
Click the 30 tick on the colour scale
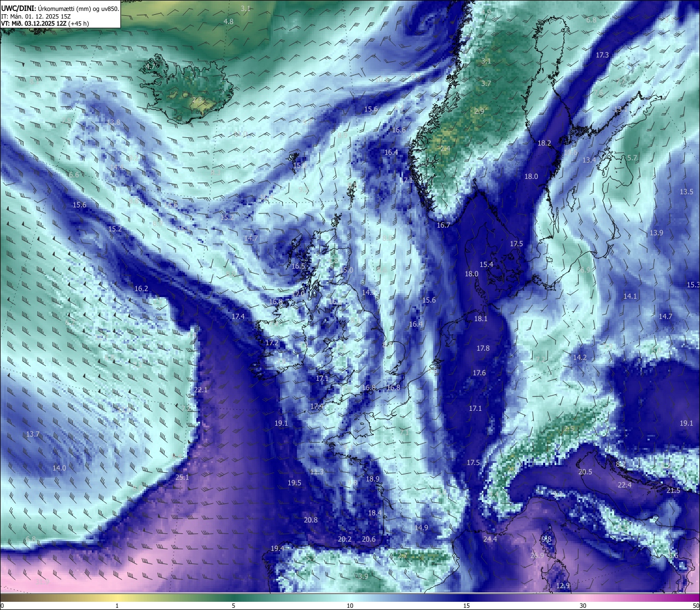[x=583, y=606]
